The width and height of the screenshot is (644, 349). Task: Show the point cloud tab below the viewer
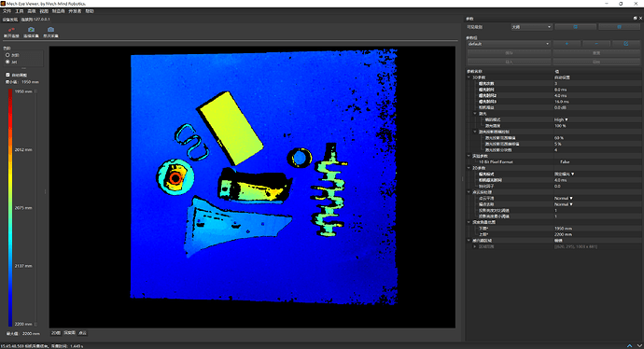pyautogui.click(x=82, y=333)
